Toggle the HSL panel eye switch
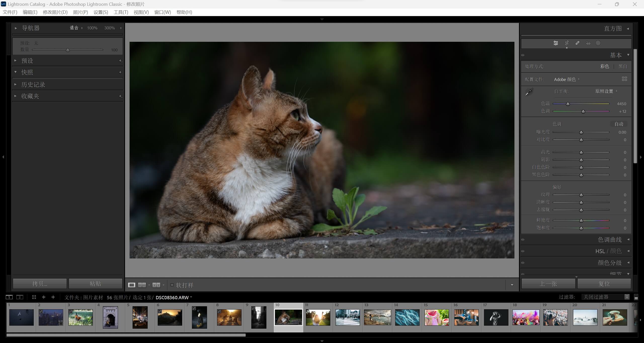The height and width of the screenshot is (343, 644). tap(523, 251)
